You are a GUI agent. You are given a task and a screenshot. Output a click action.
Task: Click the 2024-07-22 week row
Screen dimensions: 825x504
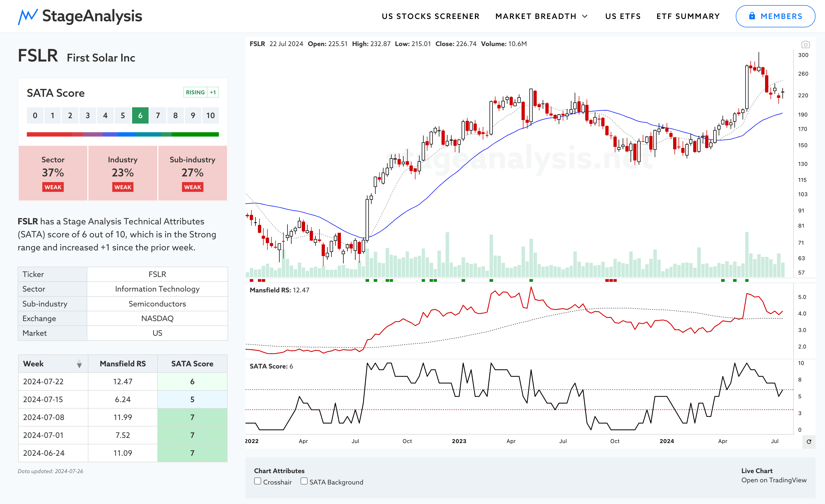click(123, 382)
